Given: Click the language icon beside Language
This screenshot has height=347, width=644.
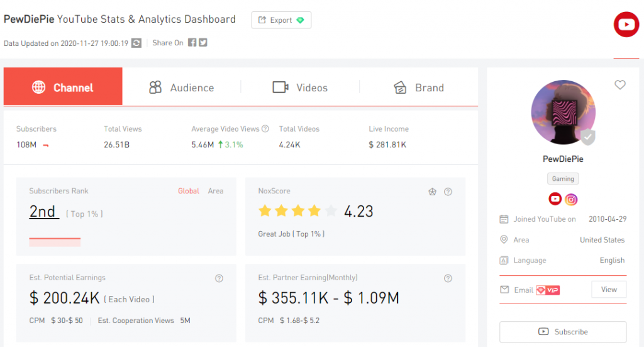Looking at the screenshot, I should [504, 260].
